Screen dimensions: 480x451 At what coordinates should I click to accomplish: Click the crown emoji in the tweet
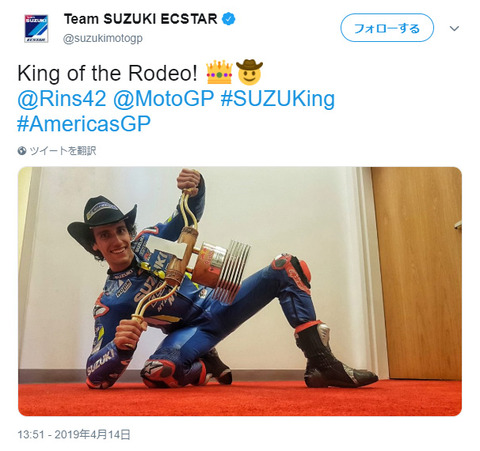[x=219, y=72]
